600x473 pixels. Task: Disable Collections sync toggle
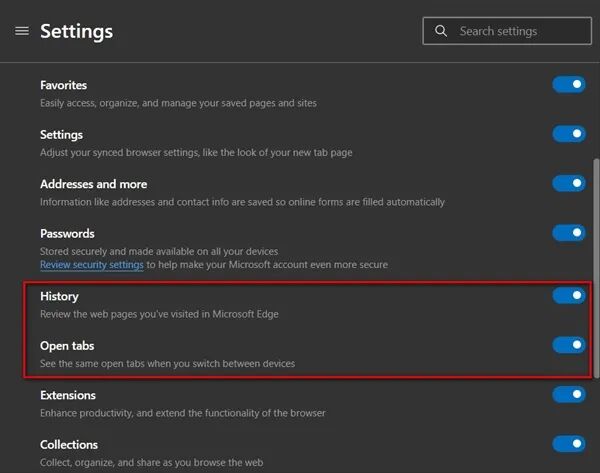(x=568, y=443)
